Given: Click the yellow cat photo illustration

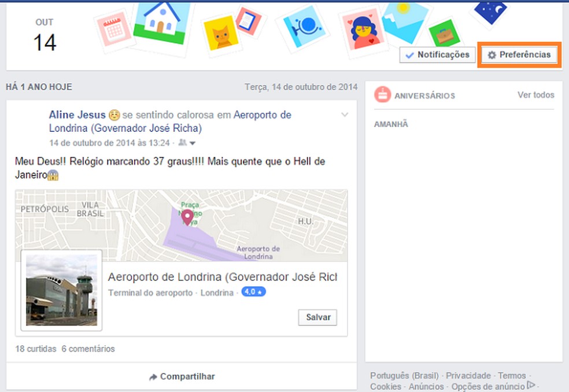Looking at the screenshot, I should pyautogui.click(x=221, y=35).
